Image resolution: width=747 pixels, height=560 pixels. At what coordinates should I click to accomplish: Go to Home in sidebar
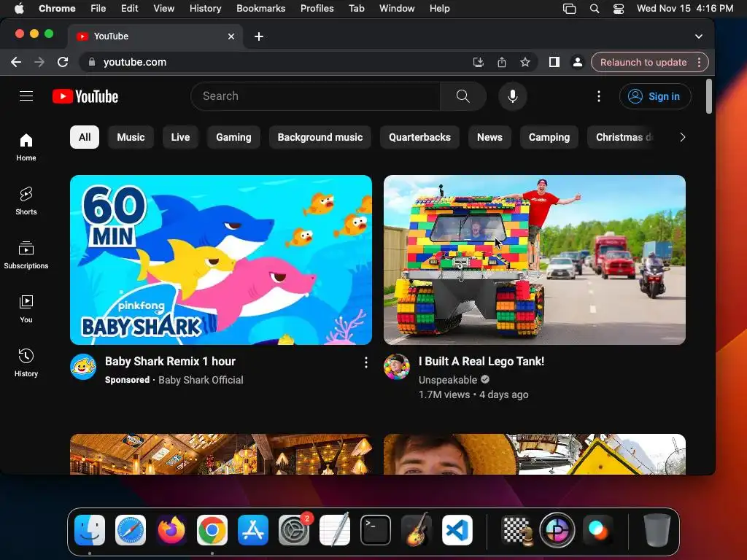pos(26,147)
